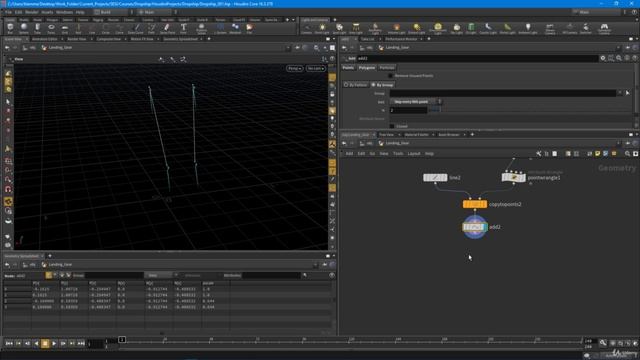Viewport: 640px width, 360px height.
Task: Toggle Remove Unused Points checkbox
Action: pyautogui.click(x=390, y=76)
